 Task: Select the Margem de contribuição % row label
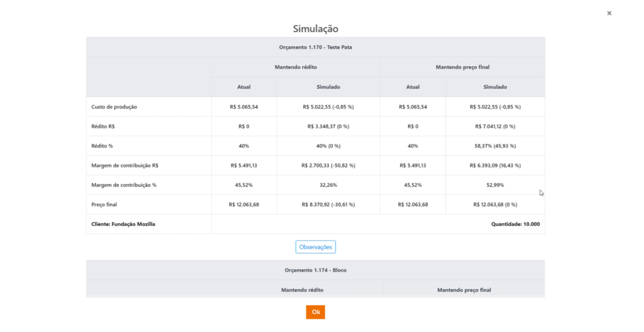point(124,185)
